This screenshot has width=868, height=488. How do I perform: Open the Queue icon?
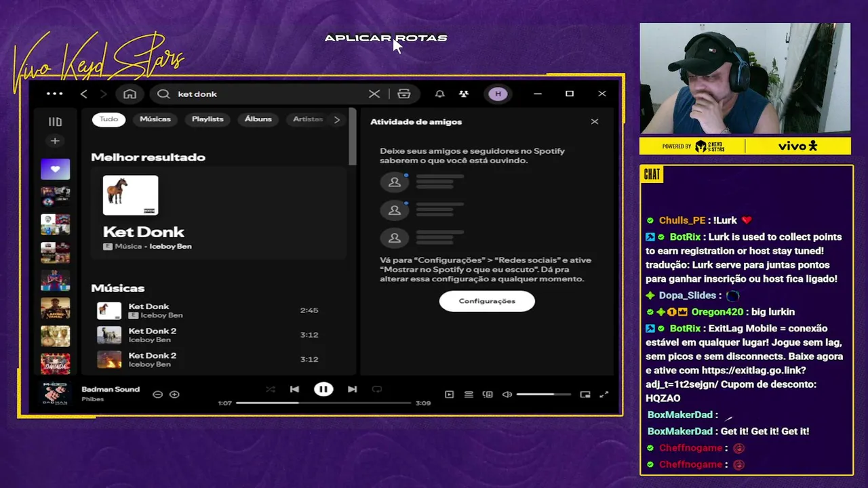pos(469,394)
